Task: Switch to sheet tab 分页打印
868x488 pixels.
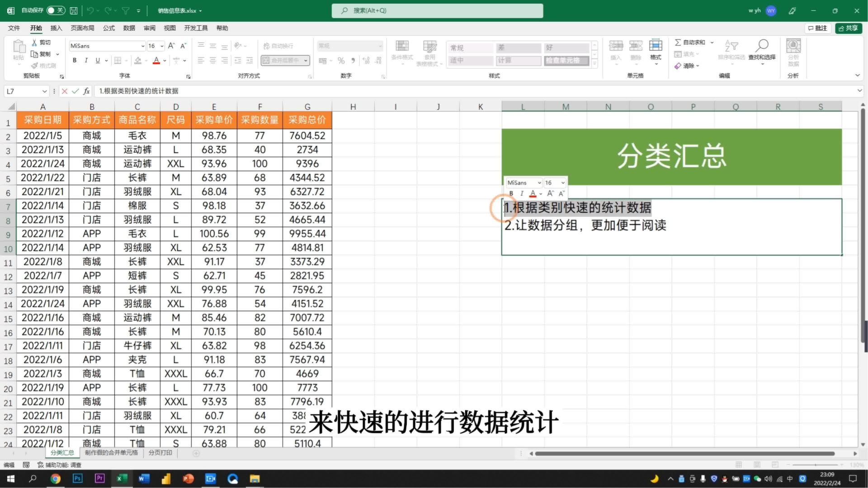Action: click(160, 453)
